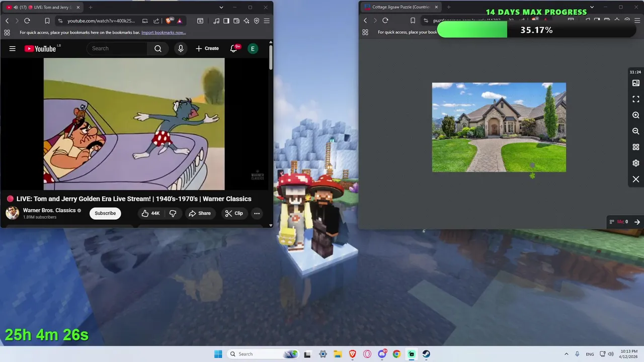This screenshot has height=362, width=644.
Task: Click the Tom and Jerry video player
Action: 134,124
